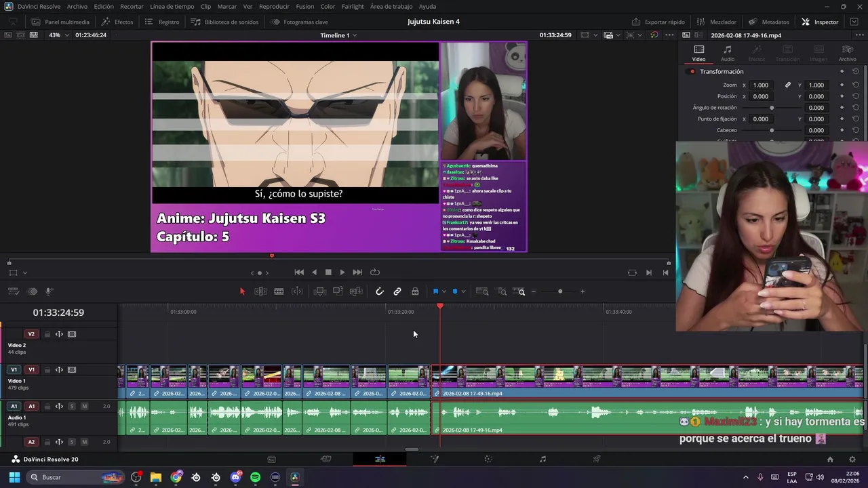The image size is (868, 488).
Task: Toggle linked selection chain icon
Action: point(397,291)
